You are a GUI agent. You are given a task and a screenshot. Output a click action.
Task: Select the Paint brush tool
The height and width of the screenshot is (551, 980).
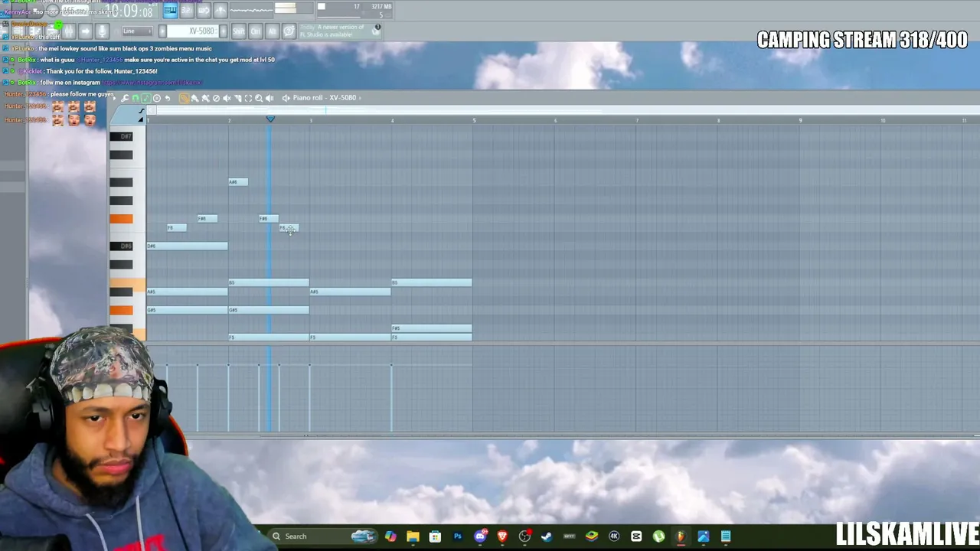(x=194, y=98)
